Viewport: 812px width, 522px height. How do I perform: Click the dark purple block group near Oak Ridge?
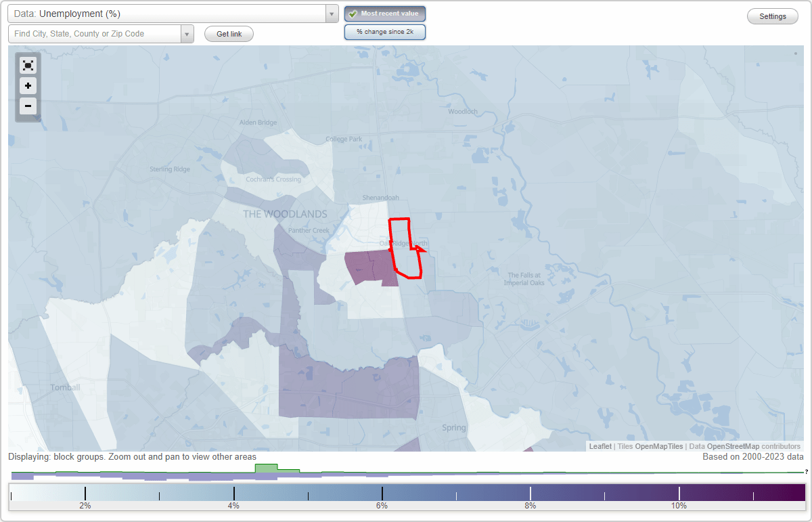pyautogui.click(x=371, y=267)
